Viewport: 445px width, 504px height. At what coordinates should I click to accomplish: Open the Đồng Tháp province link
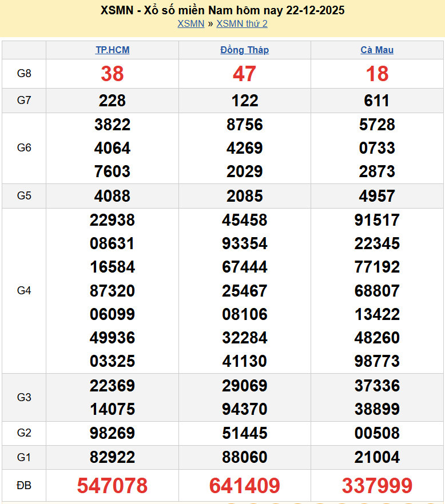244,50
